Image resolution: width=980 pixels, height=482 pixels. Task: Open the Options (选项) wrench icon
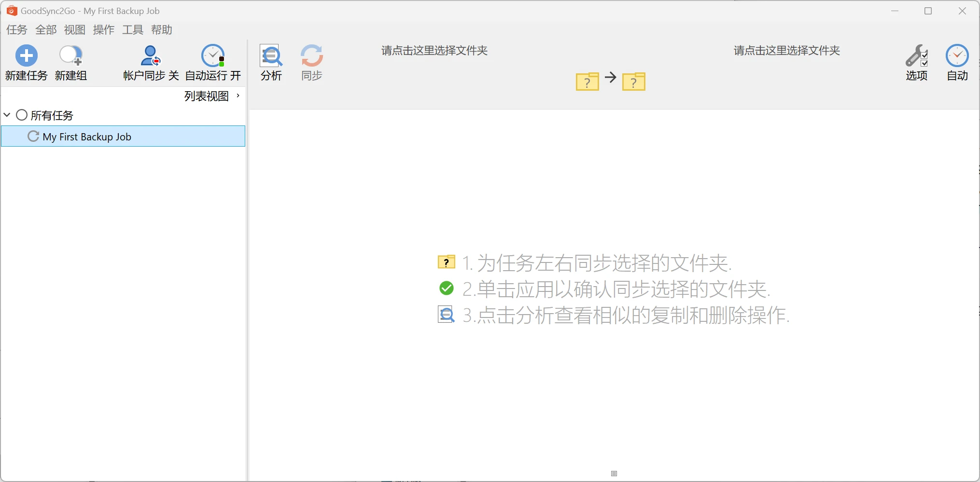click(x=916, y=55)
